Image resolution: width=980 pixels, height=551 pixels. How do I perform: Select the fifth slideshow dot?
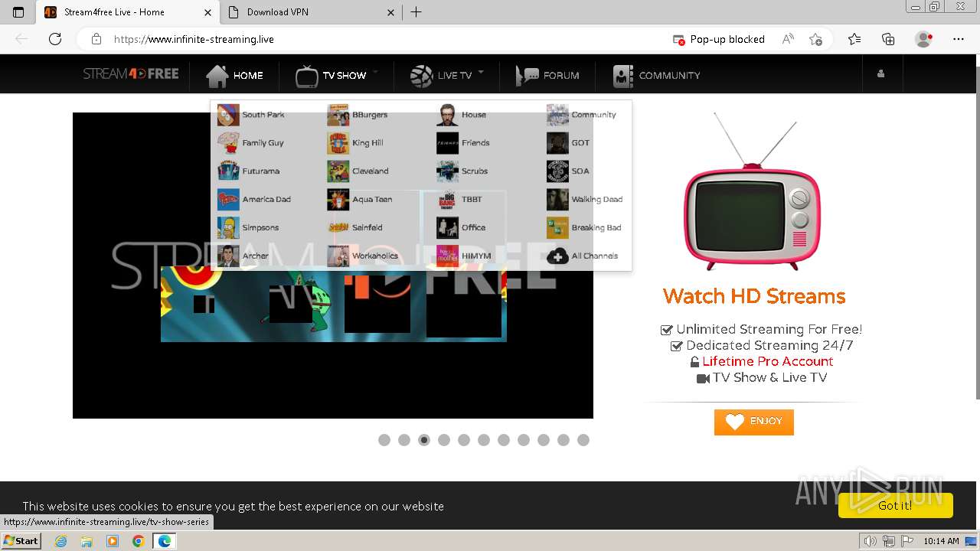464,440
